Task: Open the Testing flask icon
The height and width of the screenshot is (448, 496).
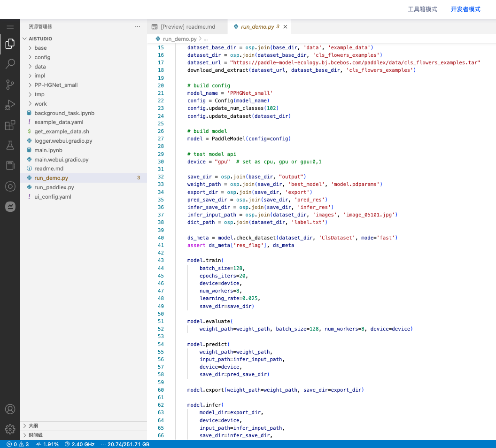Action: point(10,145)
